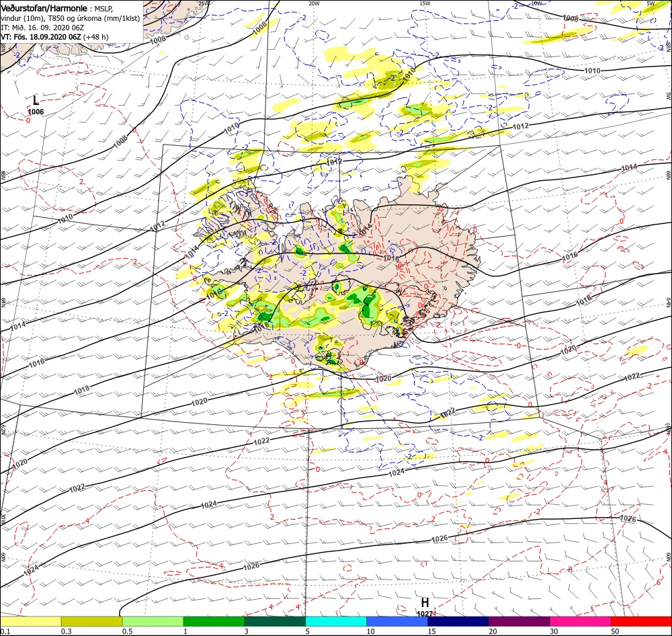Click the 15W longitude label
Image resolution: width=672 pixels, height=636 pixels.
click(425, 3)
